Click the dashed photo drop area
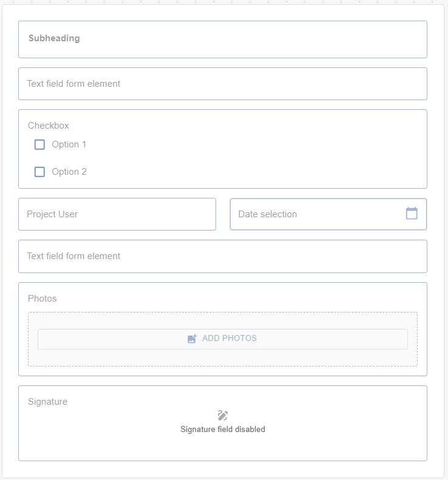The image size is (448, 480). pyautogui.click(x=223, y=357)
